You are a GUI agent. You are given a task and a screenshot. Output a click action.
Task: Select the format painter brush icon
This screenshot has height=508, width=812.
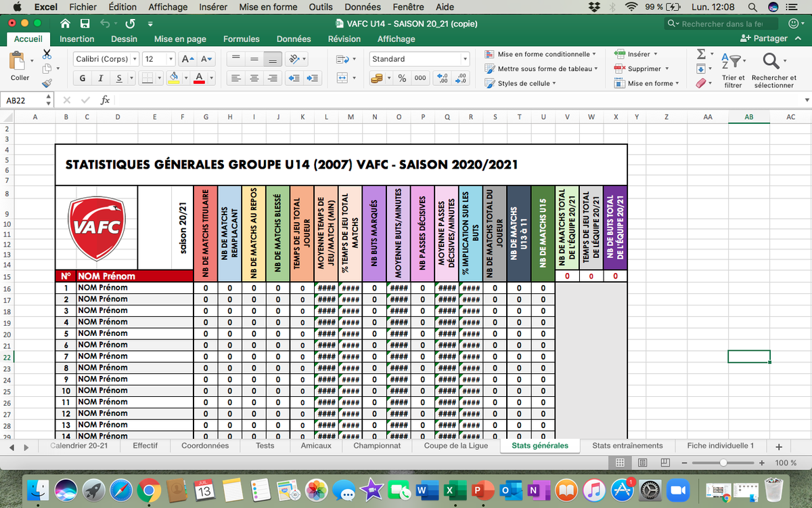point(47,83)
